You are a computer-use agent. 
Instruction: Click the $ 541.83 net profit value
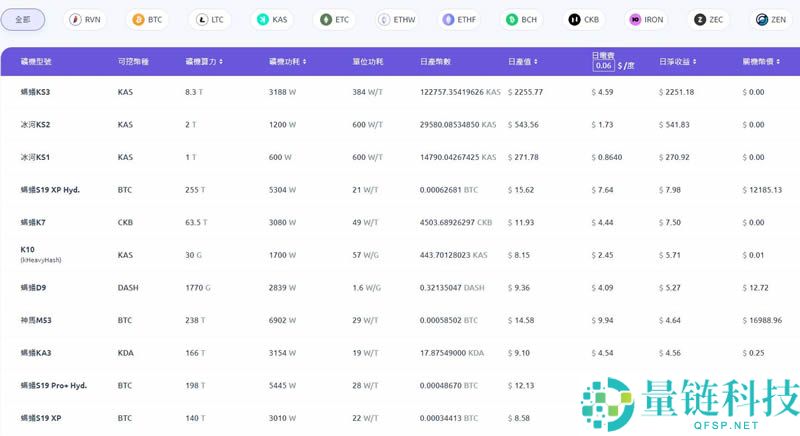click(674, 125)
